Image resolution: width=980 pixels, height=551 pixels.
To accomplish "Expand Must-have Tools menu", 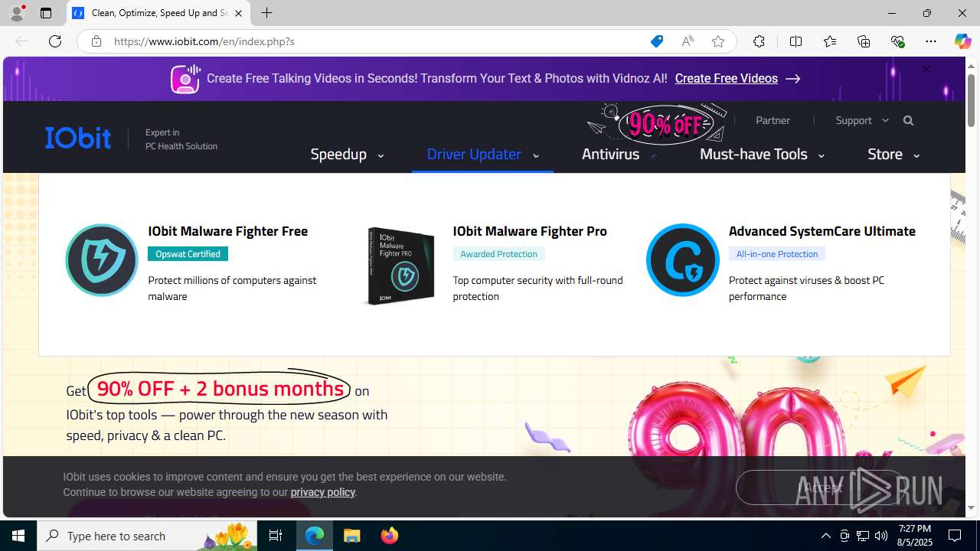I will click(x=762, y=154).
